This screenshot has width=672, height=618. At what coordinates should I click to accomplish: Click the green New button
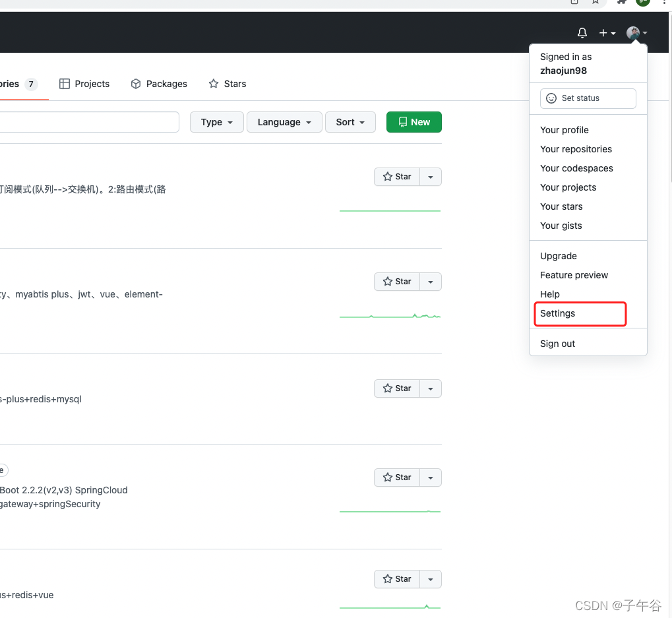[x=413, y=122]
